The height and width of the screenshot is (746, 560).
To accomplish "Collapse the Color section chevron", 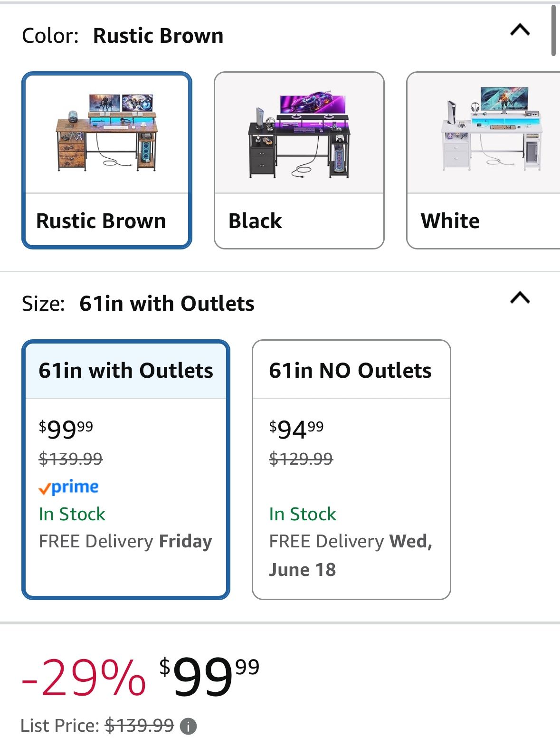I will pyautogui.click(x=520, y=30).
